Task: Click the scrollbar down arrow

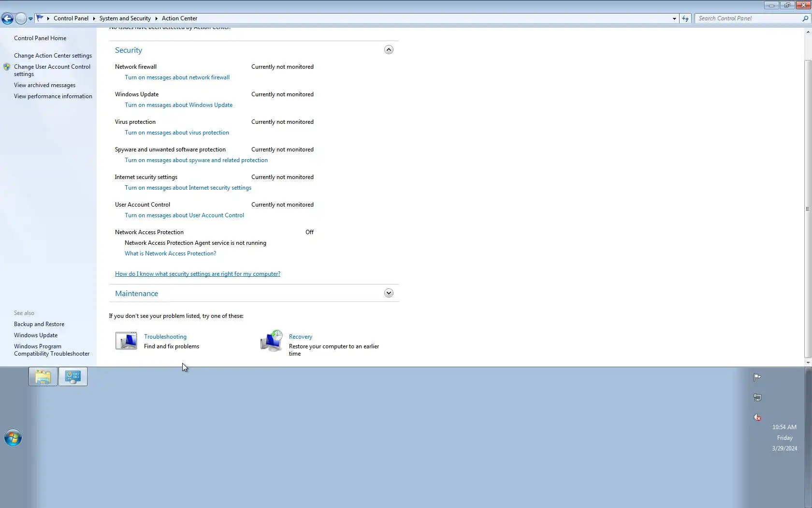Action: [808, 362]
